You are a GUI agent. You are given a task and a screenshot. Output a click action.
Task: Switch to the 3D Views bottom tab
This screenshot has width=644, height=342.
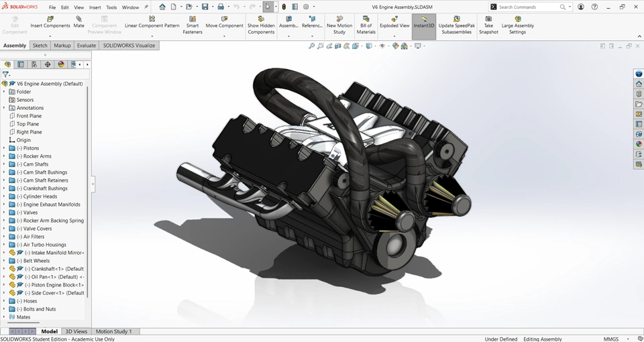(76, 331)
